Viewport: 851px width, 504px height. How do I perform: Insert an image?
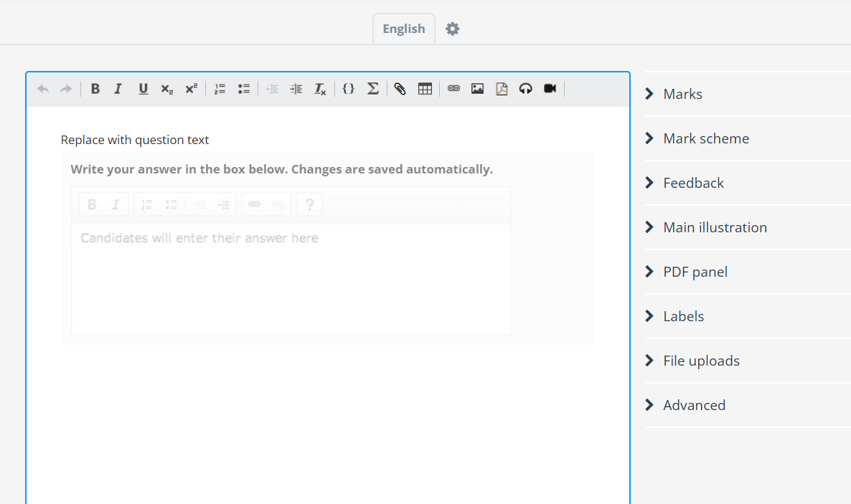coord(478,88)
